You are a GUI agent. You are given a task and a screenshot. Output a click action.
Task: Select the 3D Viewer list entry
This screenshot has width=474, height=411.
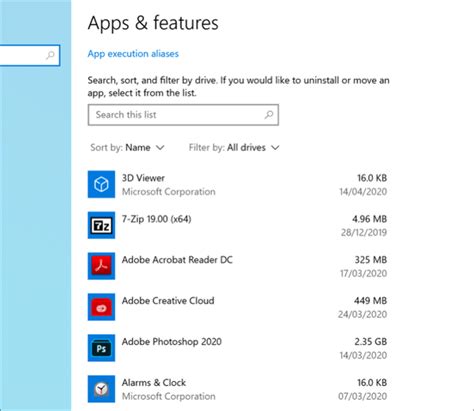[237, 184]
